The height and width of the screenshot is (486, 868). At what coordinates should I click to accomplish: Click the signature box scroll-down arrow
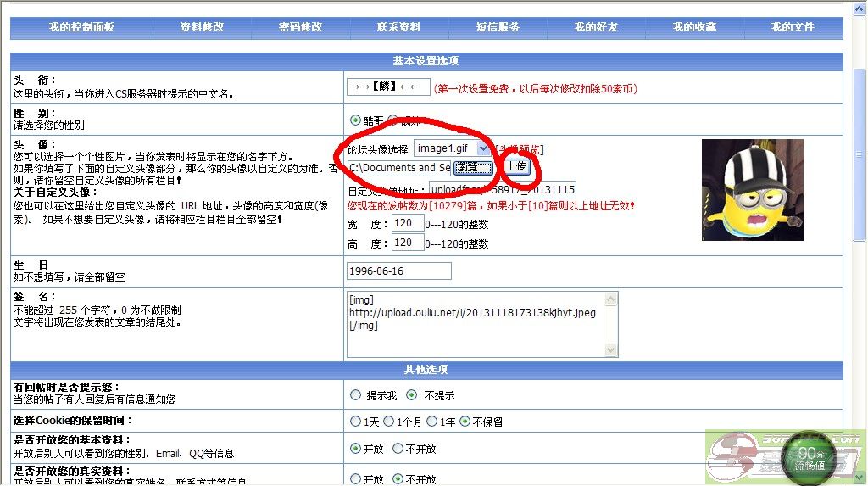(x=610, y=349)
